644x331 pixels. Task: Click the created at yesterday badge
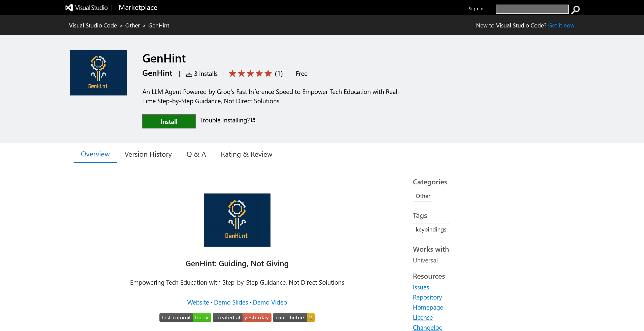242,317
